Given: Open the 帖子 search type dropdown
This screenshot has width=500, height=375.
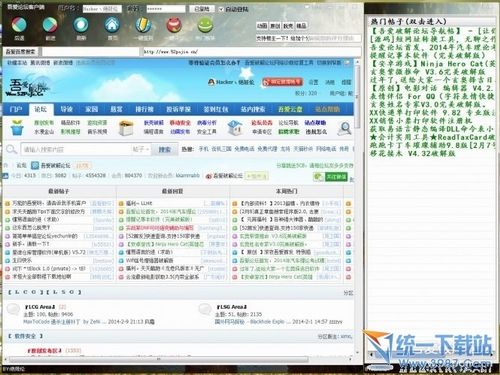Looking at the screenshot, I should (141, 149).
